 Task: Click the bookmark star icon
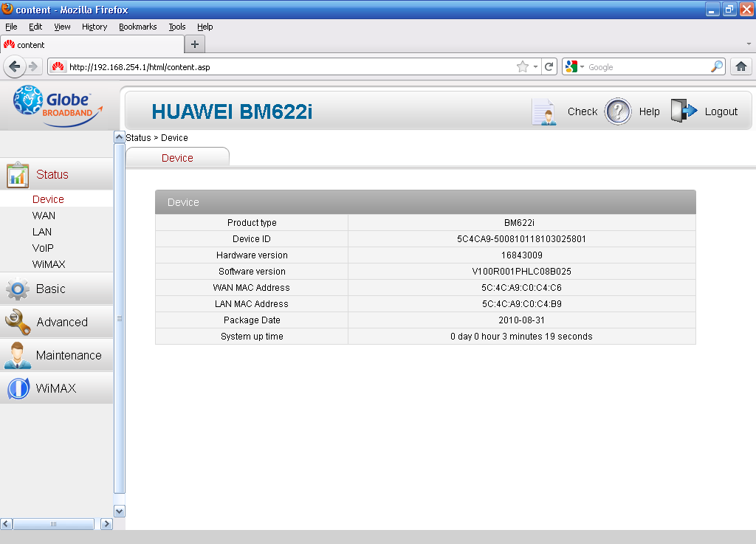(x=523, y=66)
